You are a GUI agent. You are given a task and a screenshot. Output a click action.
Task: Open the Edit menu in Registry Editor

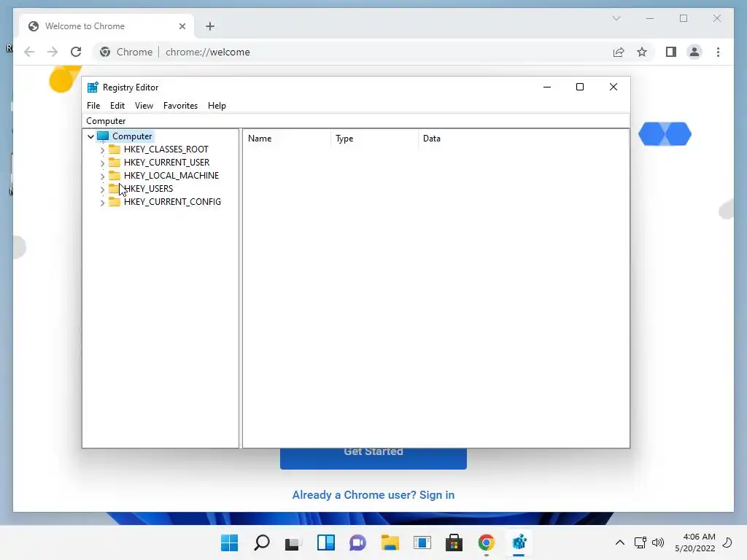pos(117,106)
